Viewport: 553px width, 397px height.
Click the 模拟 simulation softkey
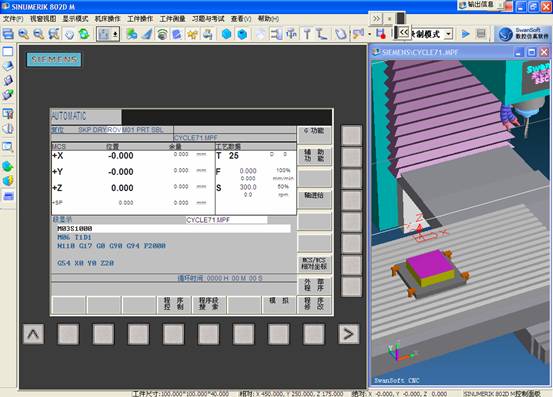pos(279,304)
